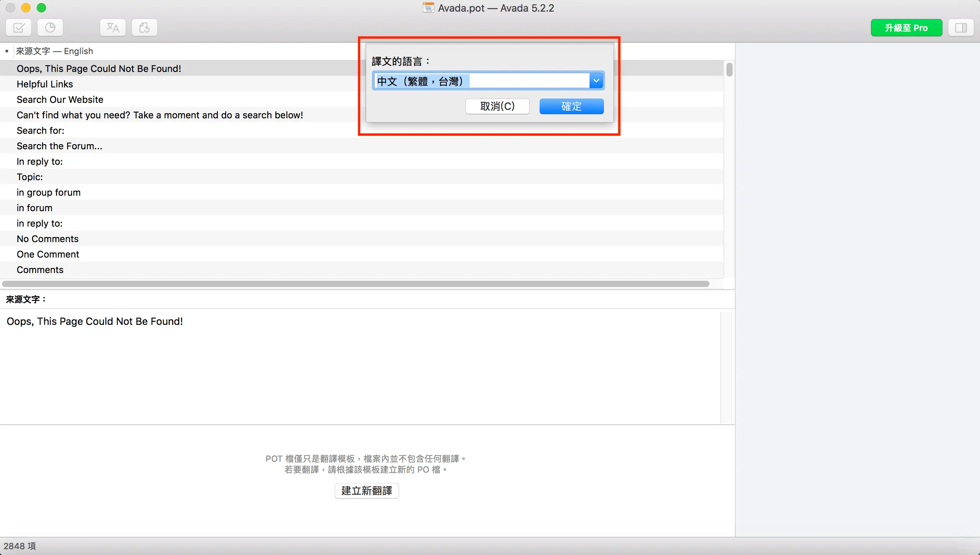The image size is (980, 555).
Task: Select the 'Comments' row
Action: click(x=361, y=270)
